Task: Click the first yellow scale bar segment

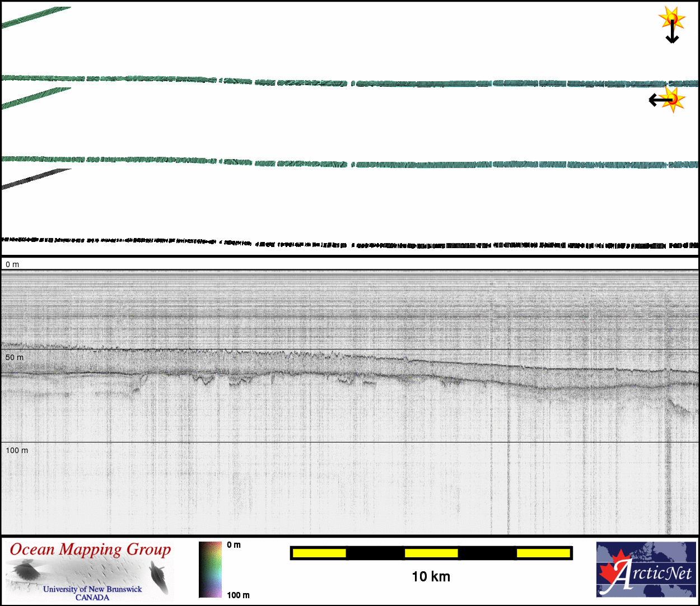Action: 319,553
